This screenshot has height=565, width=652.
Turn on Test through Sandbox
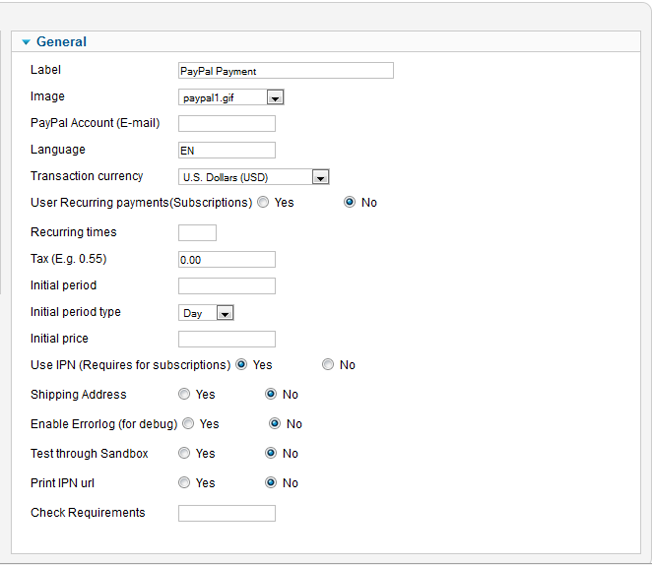[x=184, y=454]
